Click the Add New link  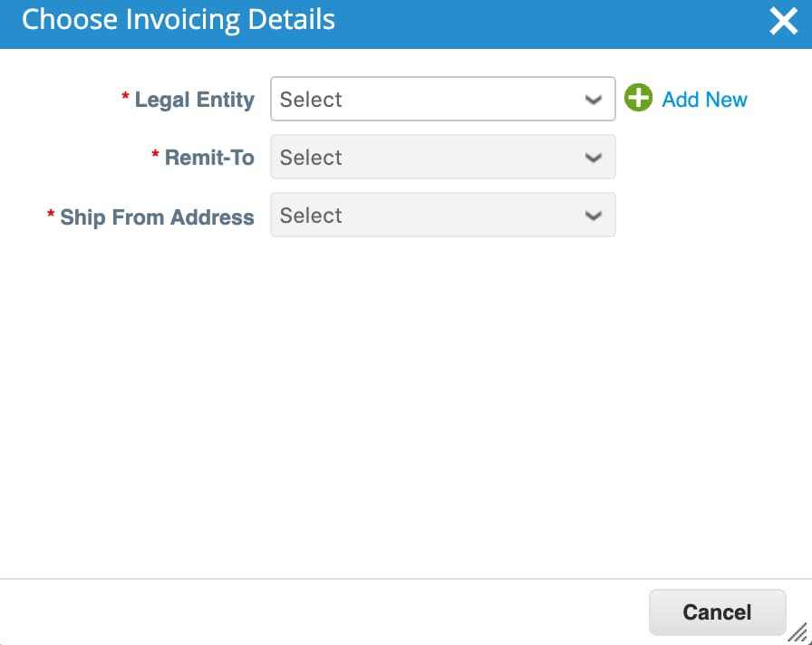pyautogui.click(x=705, y=99)
